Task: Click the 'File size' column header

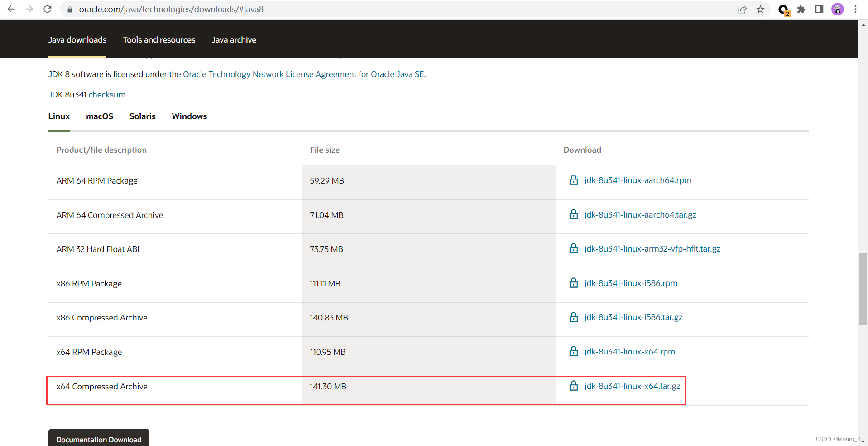Action: (325, 150)
